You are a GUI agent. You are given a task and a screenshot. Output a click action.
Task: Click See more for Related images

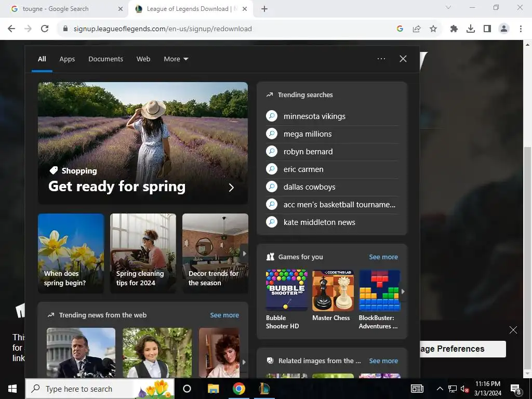pos(383,361)
